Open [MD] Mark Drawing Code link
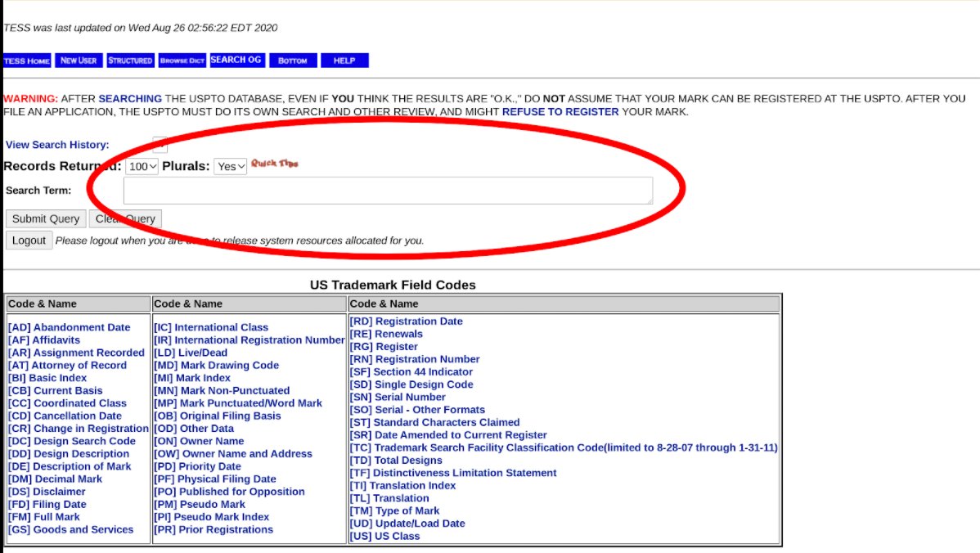This screenshot has height=553, width=980. click(216, 365)
